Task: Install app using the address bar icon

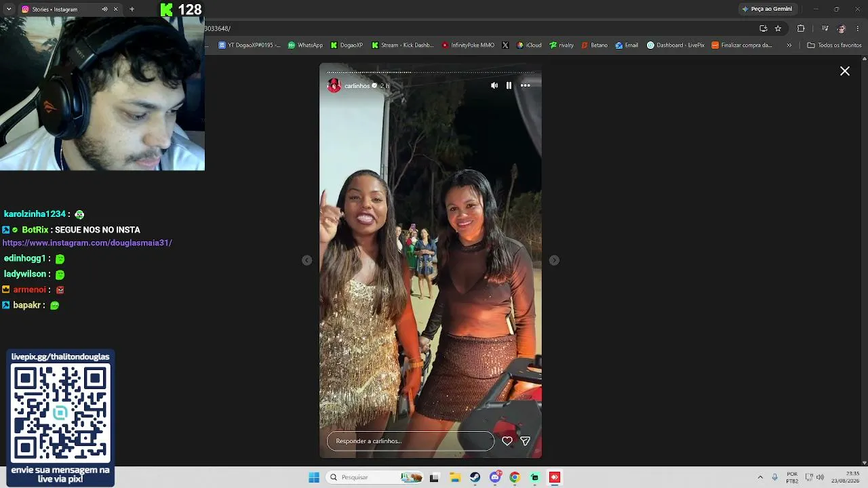Action: pos(764,28)
